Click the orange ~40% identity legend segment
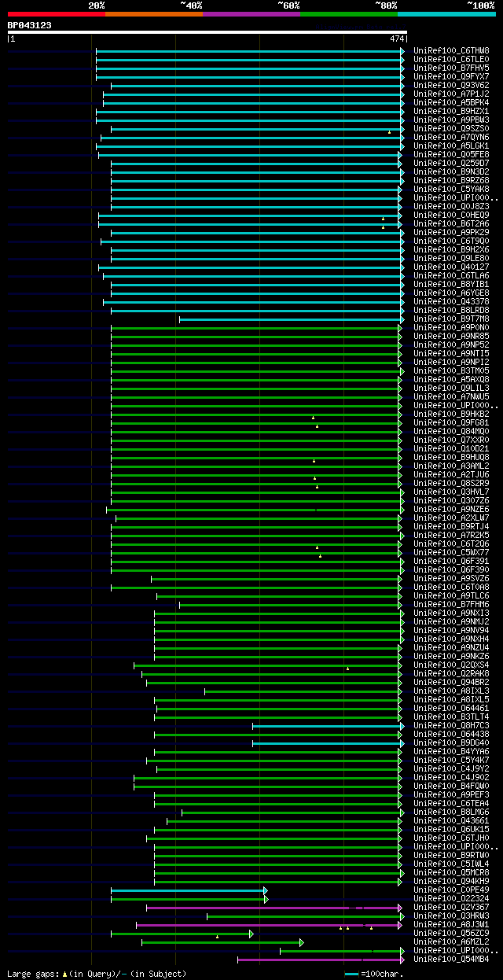 [x=153, y=14]
